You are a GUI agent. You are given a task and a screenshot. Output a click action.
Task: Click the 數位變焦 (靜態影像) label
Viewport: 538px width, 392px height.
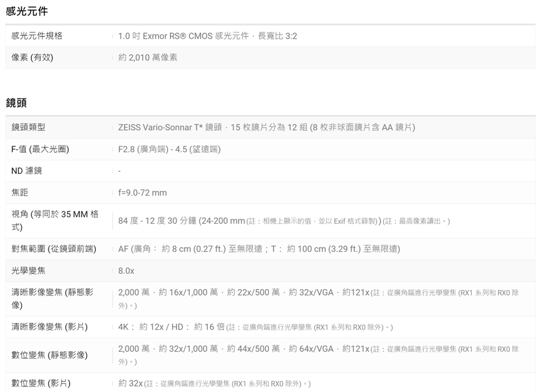coord(49,355)
